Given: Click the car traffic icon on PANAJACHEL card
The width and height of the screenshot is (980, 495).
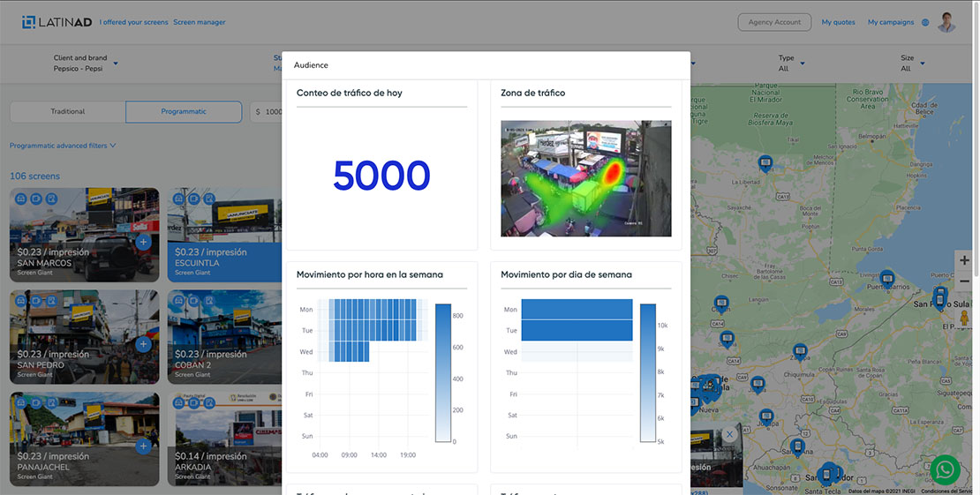Looking at the screenshot, I should (x=21, y=402).
